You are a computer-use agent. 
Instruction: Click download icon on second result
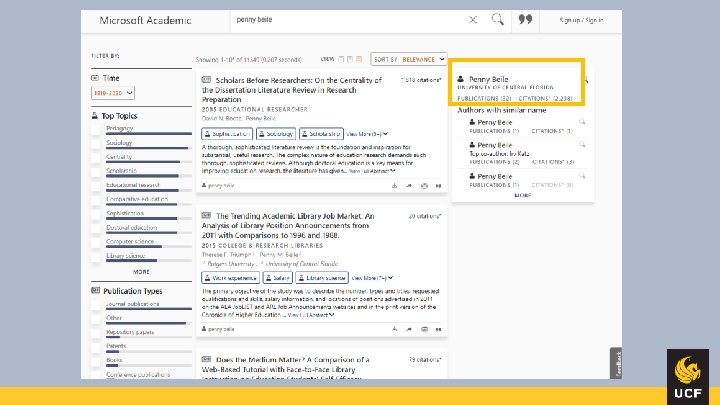pyautogui.click(x=394, y=329)
